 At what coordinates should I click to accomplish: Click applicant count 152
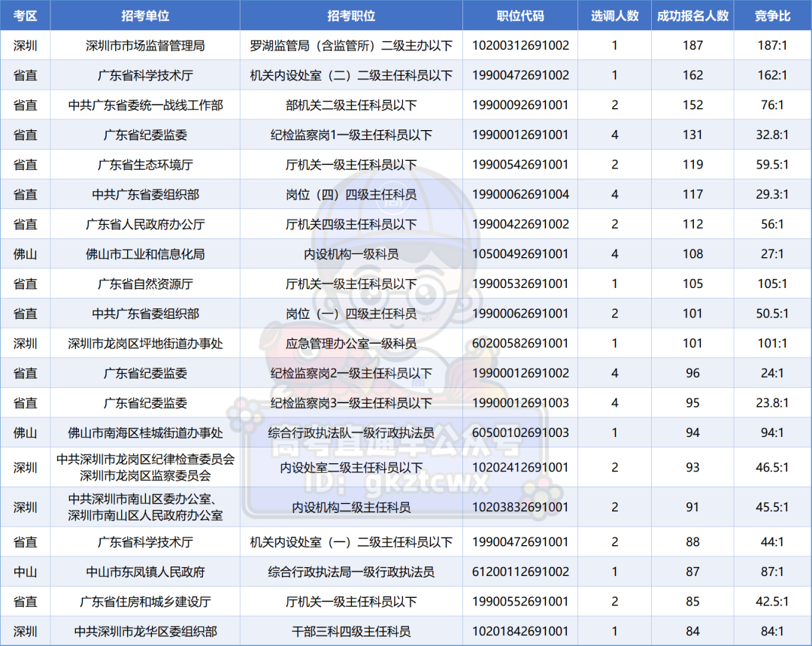tap(692, 105)
